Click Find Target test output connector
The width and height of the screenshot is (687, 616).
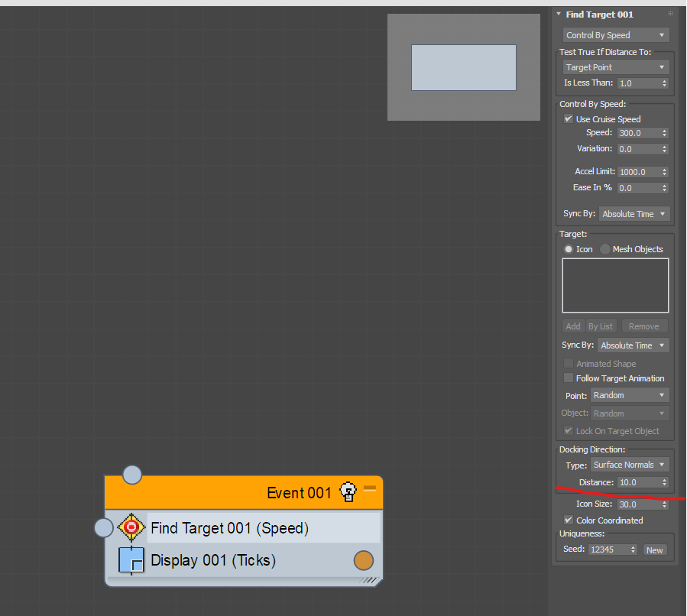pos(103,527)
